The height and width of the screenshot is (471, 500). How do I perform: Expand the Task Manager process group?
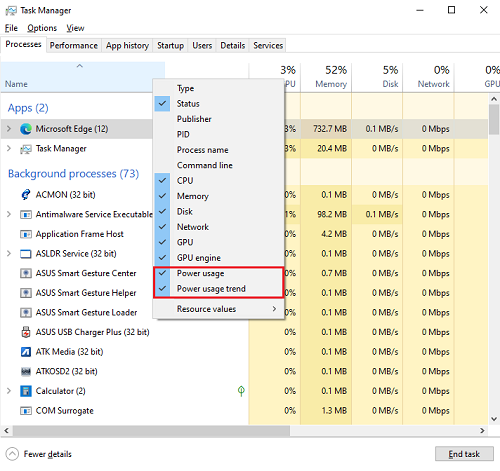click(9, 149)
